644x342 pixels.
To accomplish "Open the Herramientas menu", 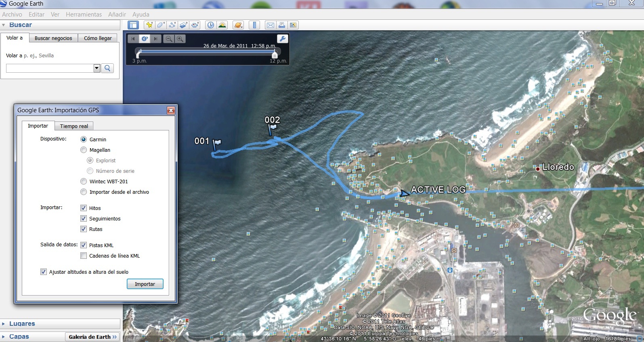I will [x=84, y=15].
